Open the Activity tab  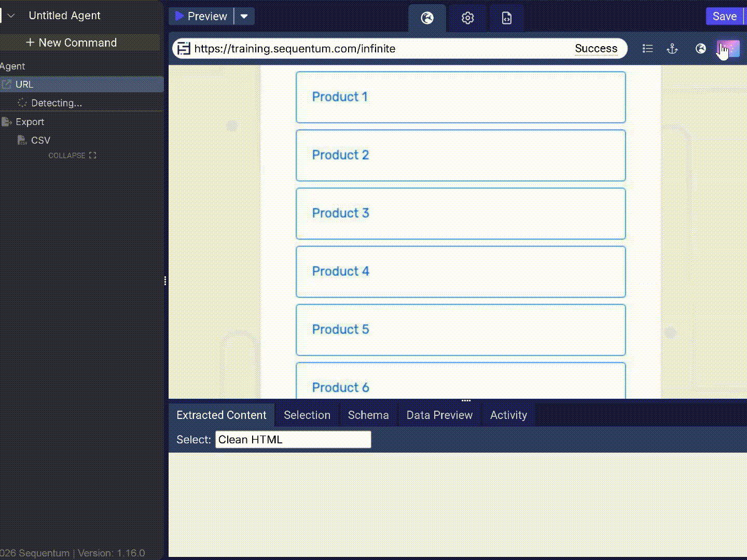pos(508,415)
